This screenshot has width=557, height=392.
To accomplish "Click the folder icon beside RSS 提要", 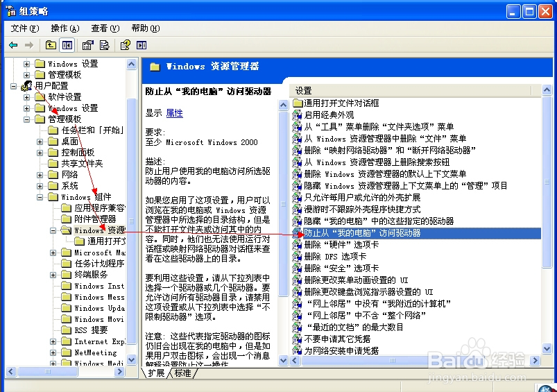I will pyautogui.click(x=66, y=330).
